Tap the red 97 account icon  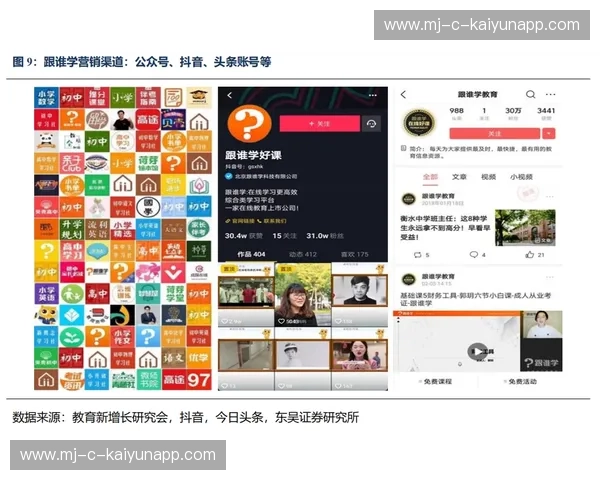[199, 379]
